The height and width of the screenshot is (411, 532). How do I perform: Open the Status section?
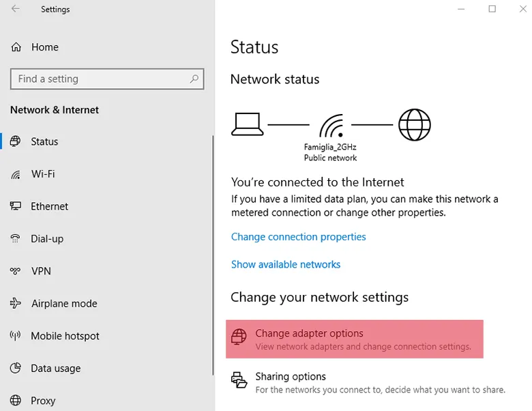click(x=44, y=142)
